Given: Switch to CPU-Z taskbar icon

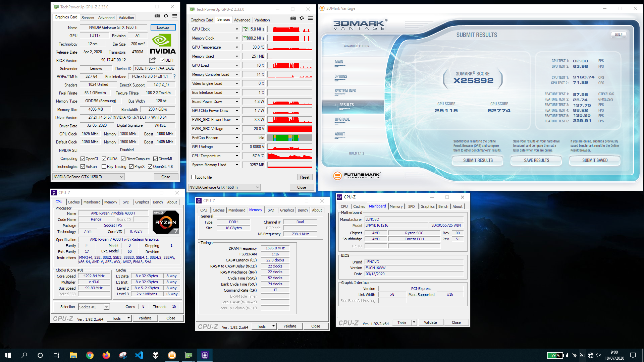Looking at the screenshot, I should coord(205,355).
